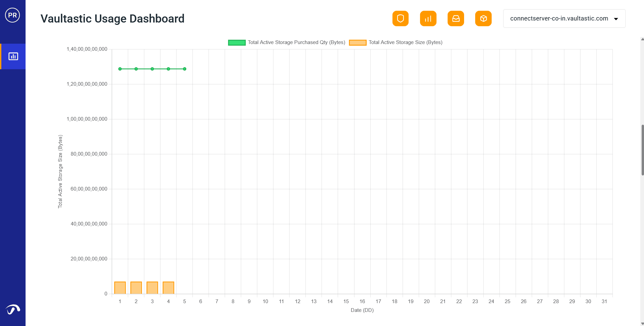Click the storage bar for date 2

point(136,288)
